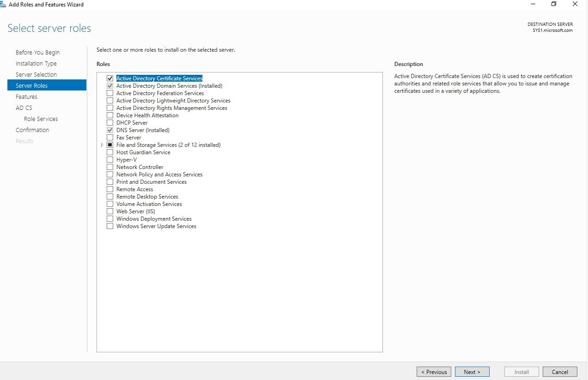Select the Network Controller role label
The height and width of the screenshot is (380, 588).
click(139, 167)
